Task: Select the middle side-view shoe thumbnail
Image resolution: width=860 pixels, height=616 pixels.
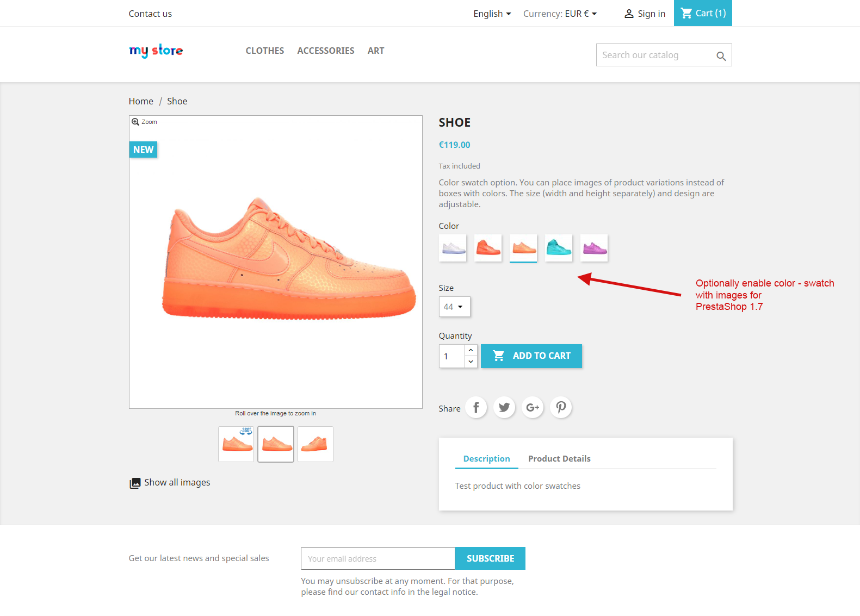Action: (x=276, y=444)
